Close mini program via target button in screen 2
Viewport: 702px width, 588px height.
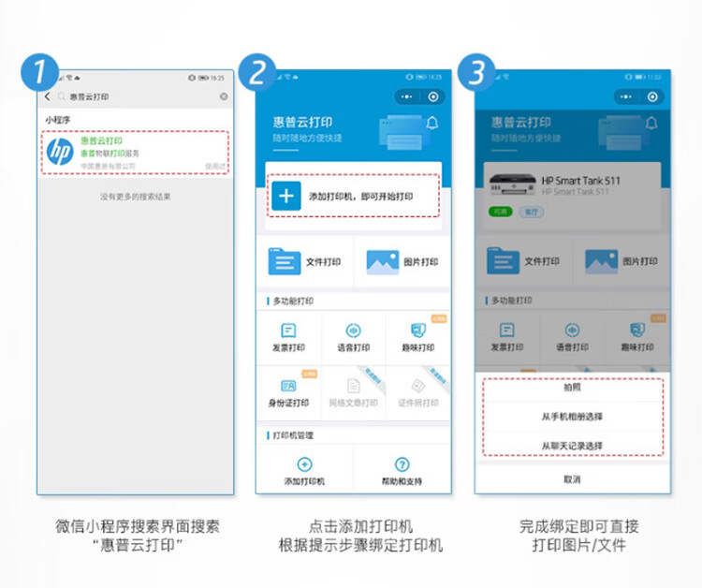pyautogui.click(x=433, y=96)
